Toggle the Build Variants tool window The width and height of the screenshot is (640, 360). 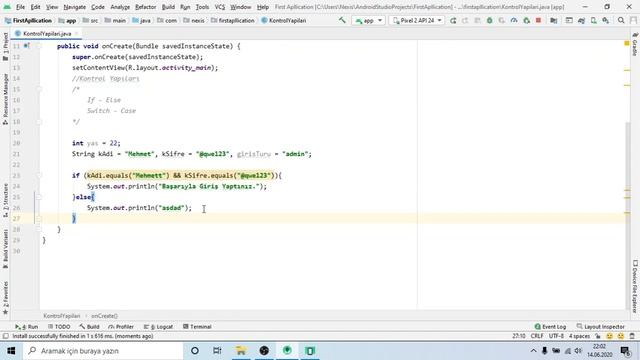point(5,249)
